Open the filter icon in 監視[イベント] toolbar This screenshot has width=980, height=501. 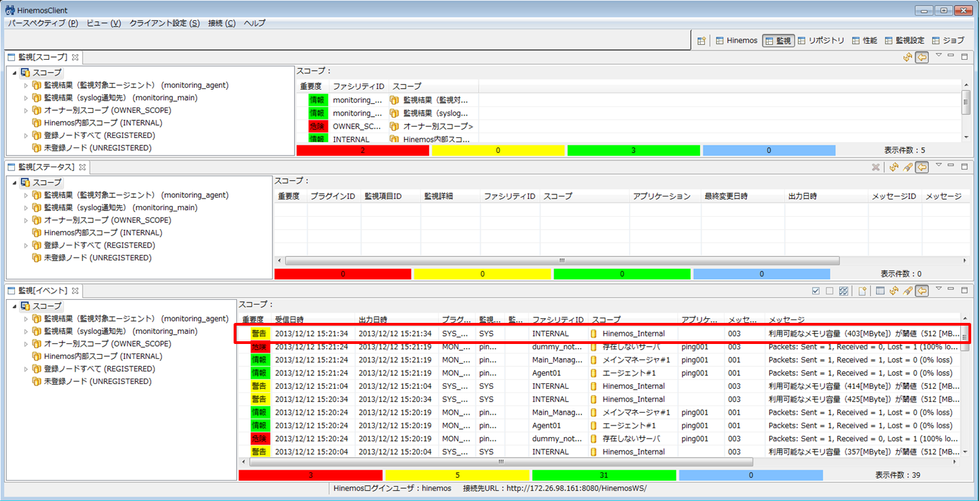click(908, 291)
